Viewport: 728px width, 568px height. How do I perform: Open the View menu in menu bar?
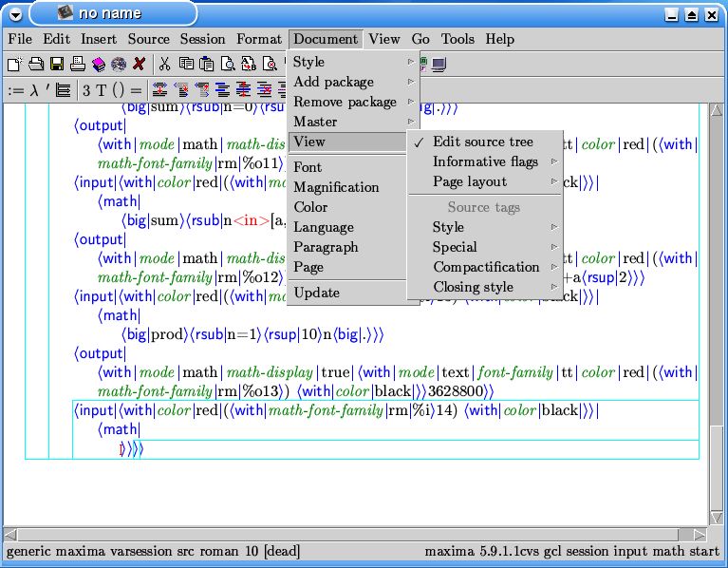384,39
